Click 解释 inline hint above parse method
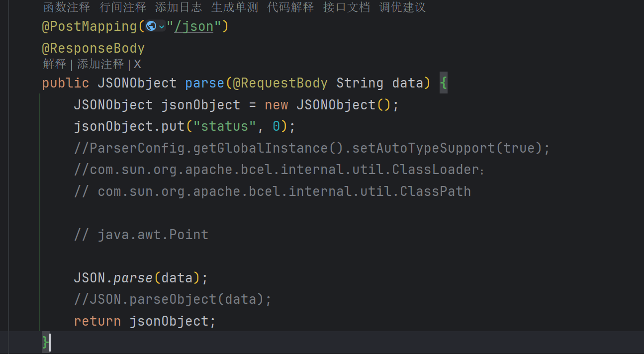This screenshot has height=354, width=644. click(55, 64)
